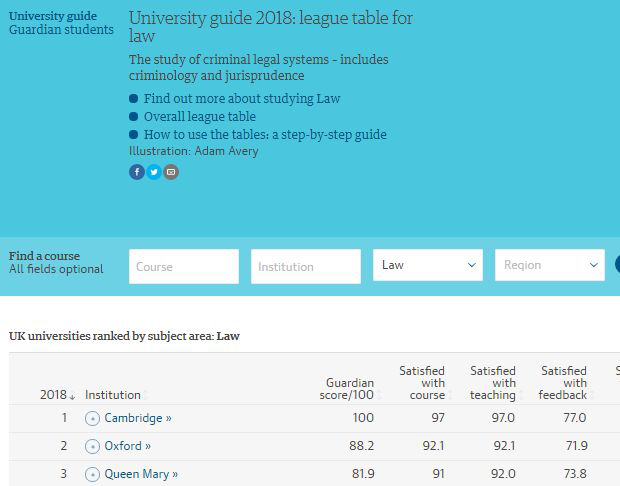Sort table by 2018 rank column
620x486 pixels.
click(57, 395)
